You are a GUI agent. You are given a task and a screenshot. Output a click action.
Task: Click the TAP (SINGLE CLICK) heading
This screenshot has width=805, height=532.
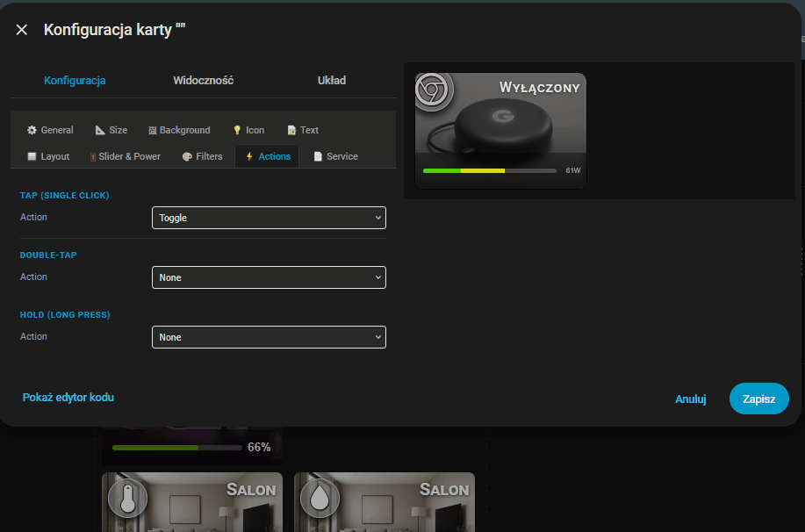pos(65,195)
